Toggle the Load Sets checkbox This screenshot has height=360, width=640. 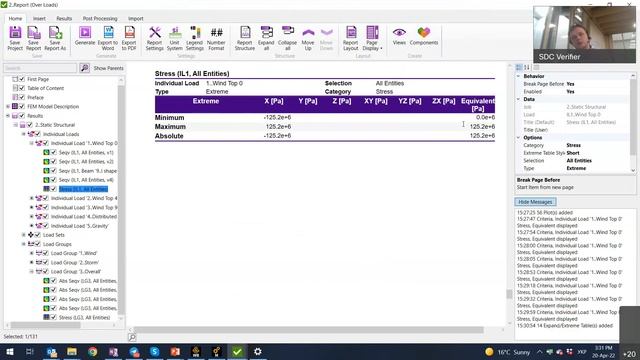click(x=38, y=235)
